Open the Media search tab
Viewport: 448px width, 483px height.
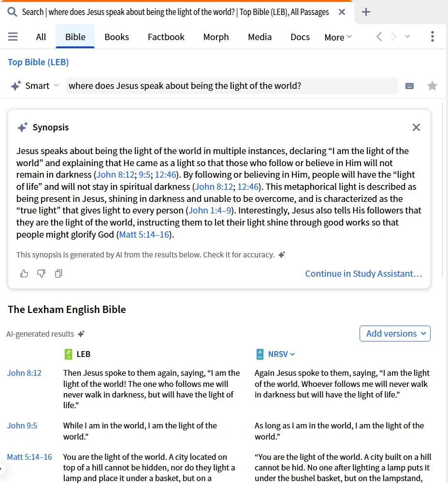pyautogui.click(x=260, y=37)
